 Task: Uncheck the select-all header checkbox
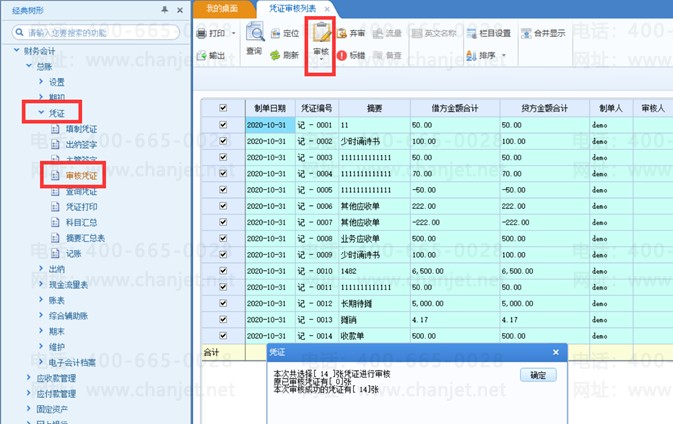click(223, 108)
